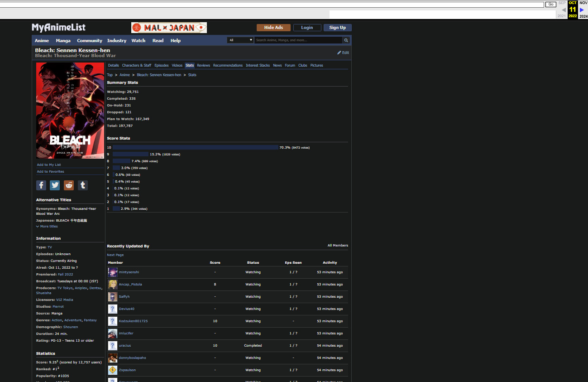Open the Characters & Staff tab
The height and width of the screenshot is (382, 588).
pyautogui.click(x=137, y=66)
